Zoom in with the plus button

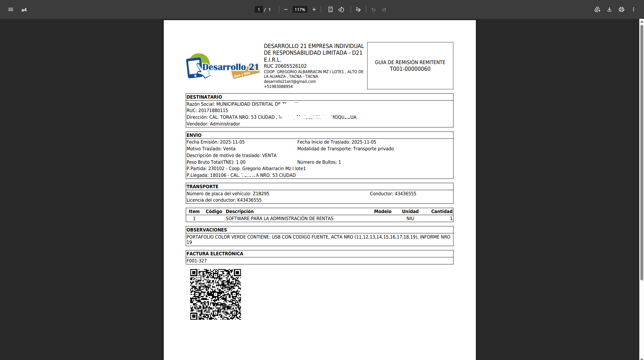[314, 9]
